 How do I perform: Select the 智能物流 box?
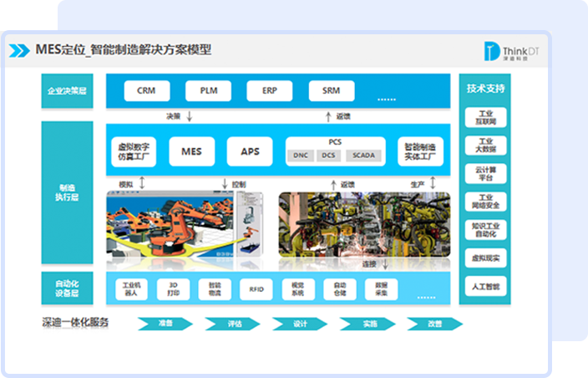[215, 289]
